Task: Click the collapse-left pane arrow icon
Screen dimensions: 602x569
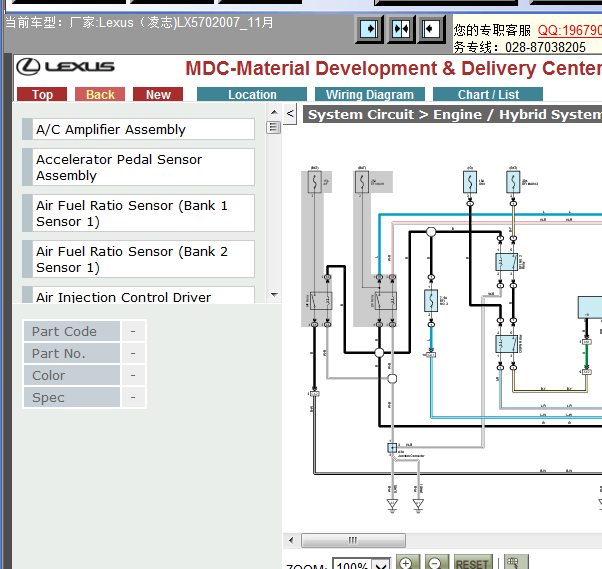Action: tap(431, 29)
